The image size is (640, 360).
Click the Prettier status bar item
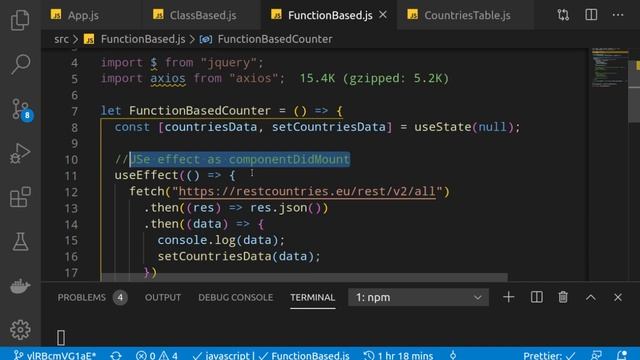pos(549,355)
